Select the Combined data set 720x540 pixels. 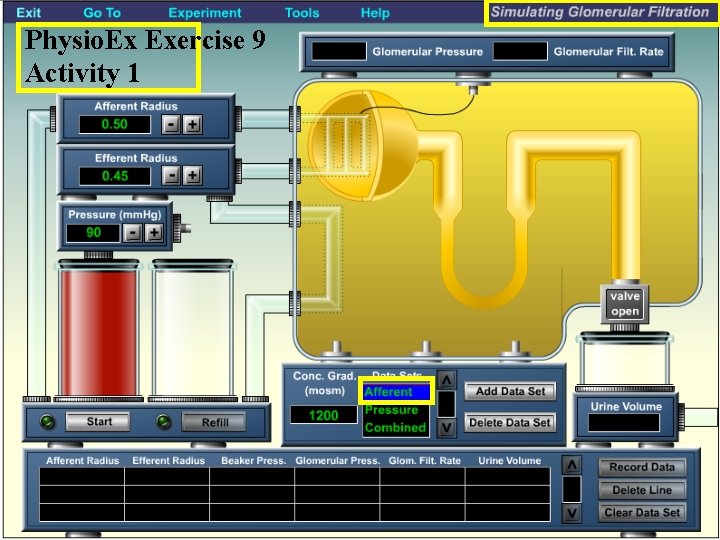click(396, 428)
